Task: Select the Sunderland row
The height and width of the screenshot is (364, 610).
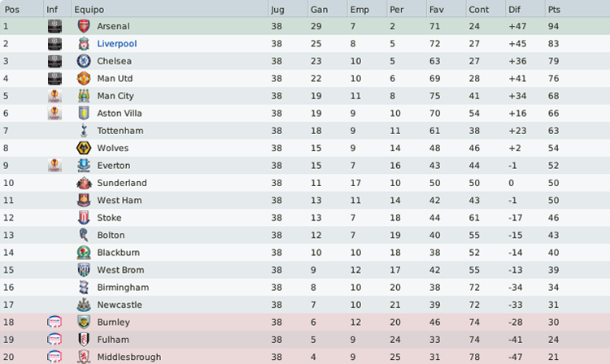Action: pyautogui.click(x=305, y=183)
